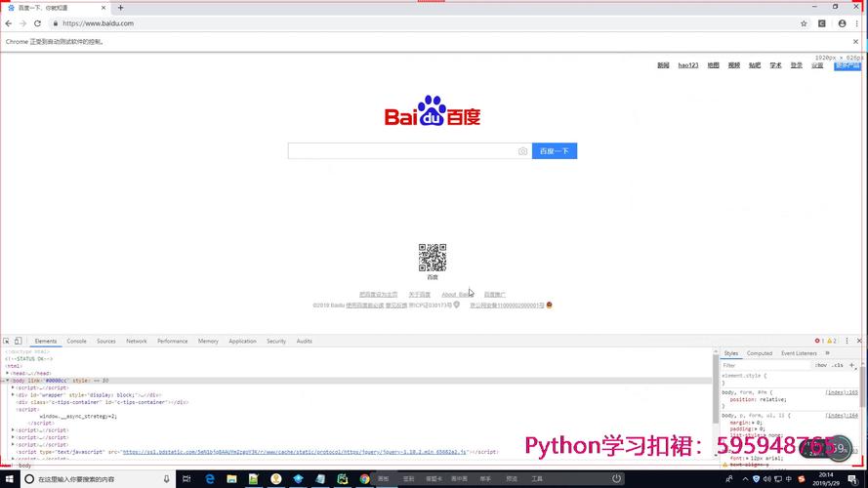The image size is (868, 488).
Task: Go back with the browser back arrow
Action: [9, 23]
